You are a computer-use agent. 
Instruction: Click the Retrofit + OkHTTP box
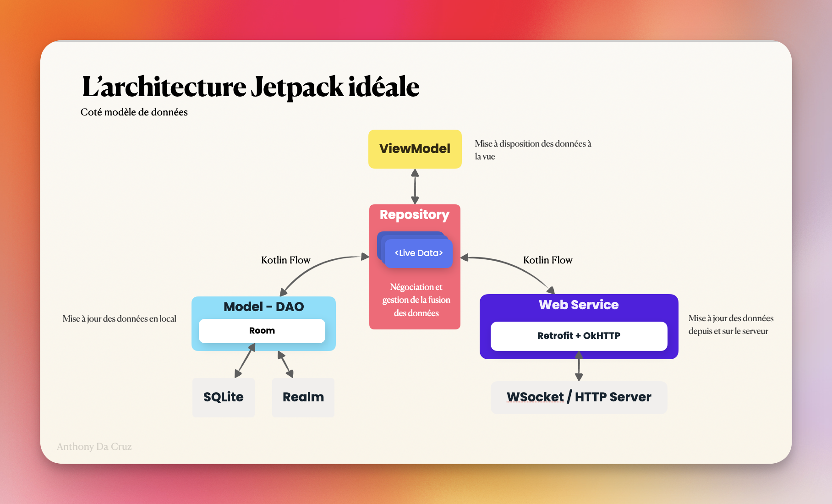[x=578, y=336]
